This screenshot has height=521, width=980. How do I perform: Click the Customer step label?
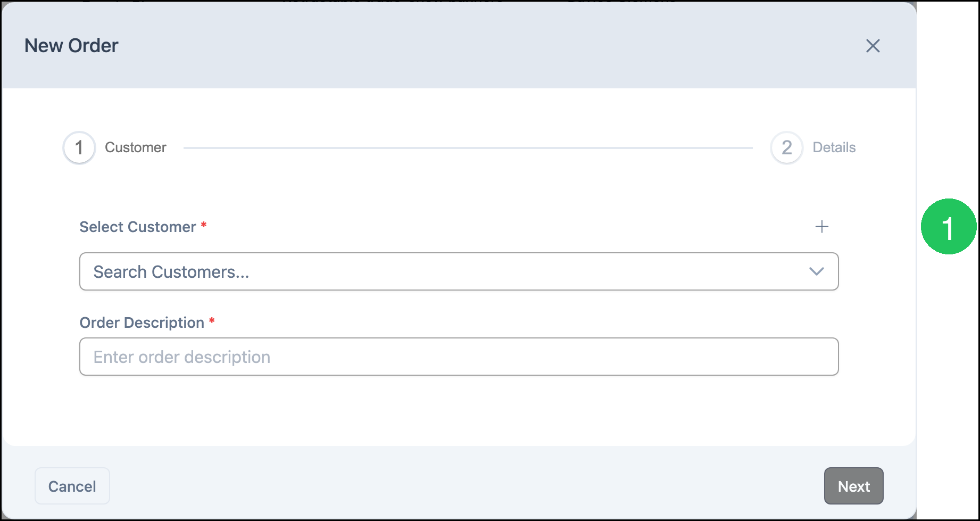click(x=136, y=147)
